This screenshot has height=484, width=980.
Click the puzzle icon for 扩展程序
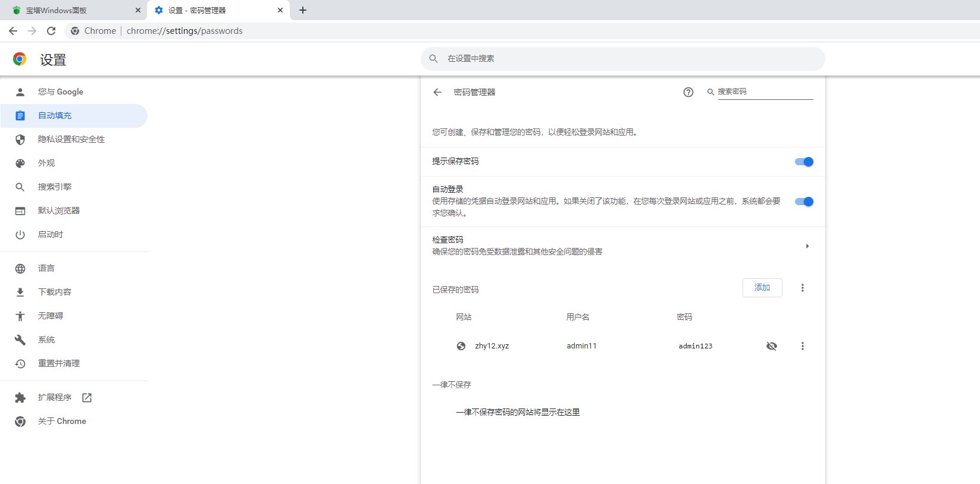(x=20, y=397)
